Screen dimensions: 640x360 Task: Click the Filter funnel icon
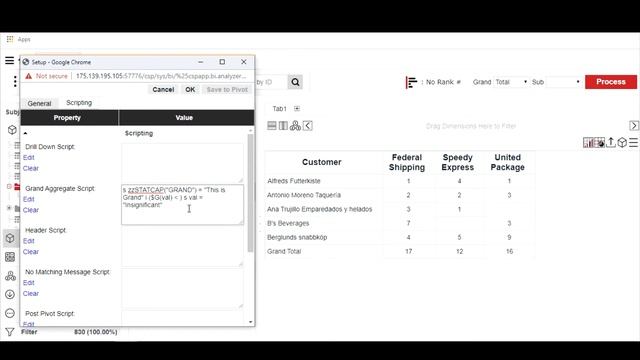click(x=10, y=332)
